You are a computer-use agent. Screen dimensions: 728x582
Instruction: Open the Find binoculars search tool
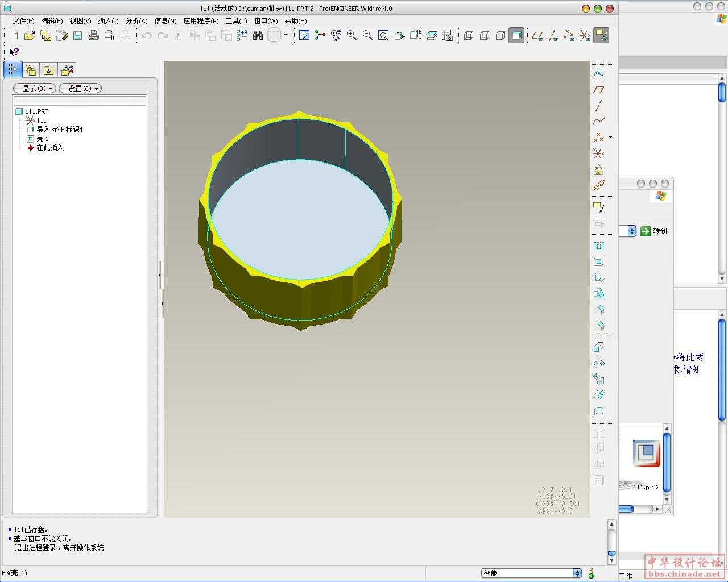(x=258, y=35)
